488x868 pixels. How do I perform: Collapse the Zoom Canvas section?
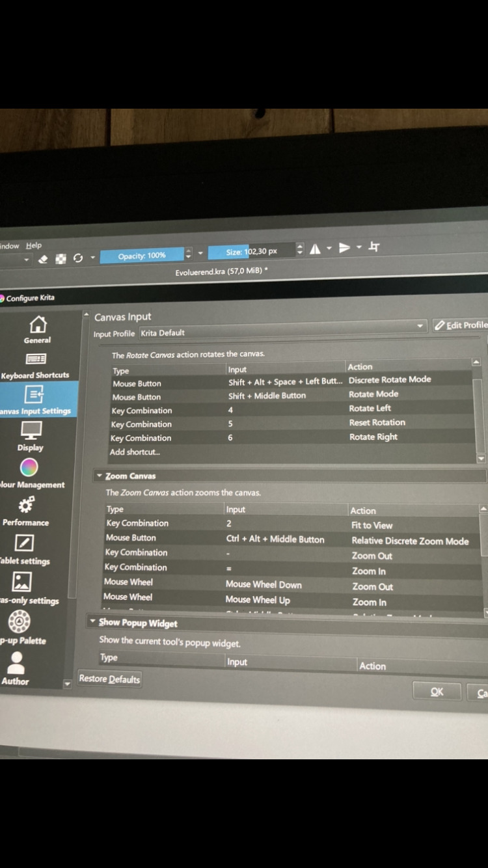point(100,476)
